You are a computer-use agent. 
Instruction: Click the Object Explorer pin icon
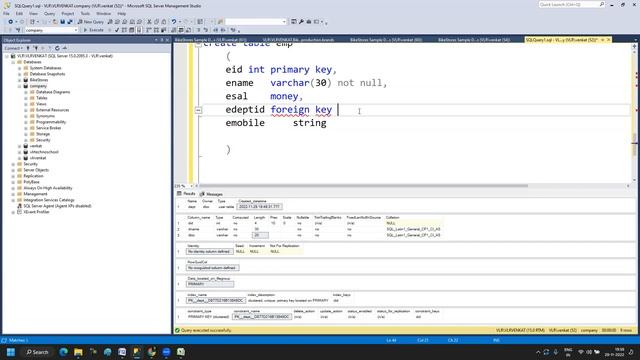(x=162, y=40)
